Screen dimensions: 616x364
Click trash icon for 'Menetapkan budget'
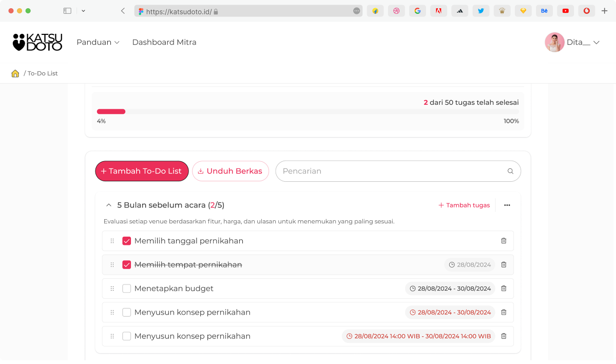click(x=504, y=289)
